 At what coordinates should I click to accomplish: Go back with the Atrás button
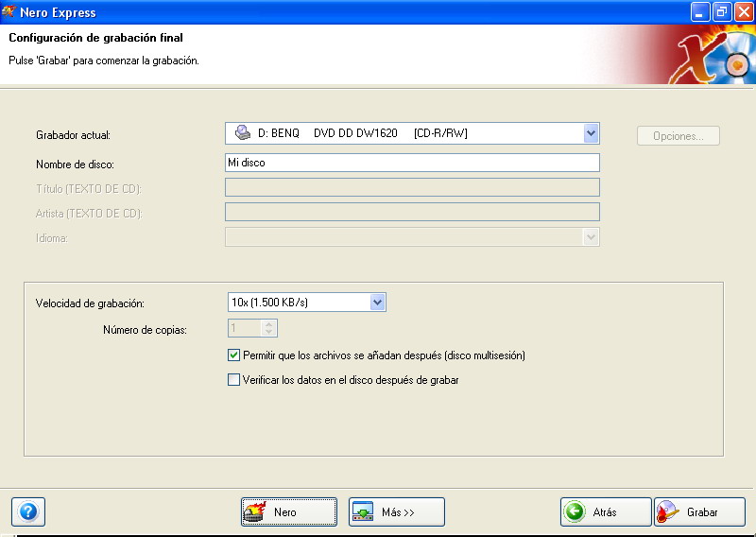(x=606, y=511)
